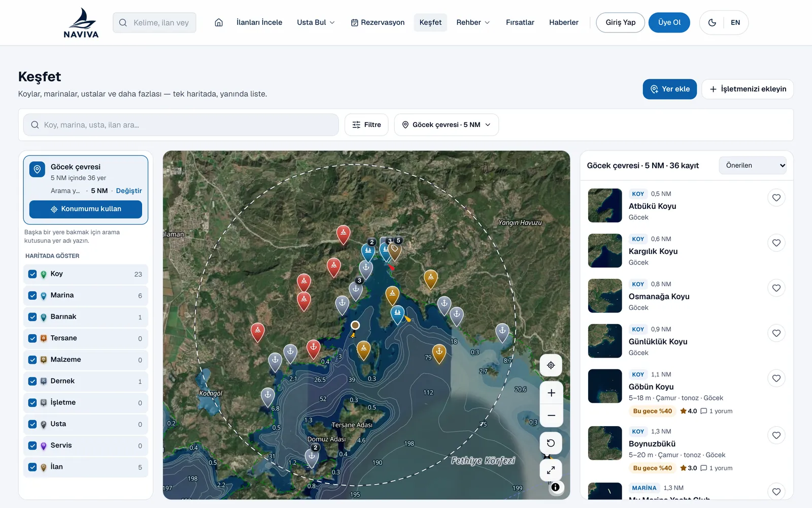Favorite Kargılık Koyu with heart icon
Screen dimensions: 812x508
coord(776,243)
